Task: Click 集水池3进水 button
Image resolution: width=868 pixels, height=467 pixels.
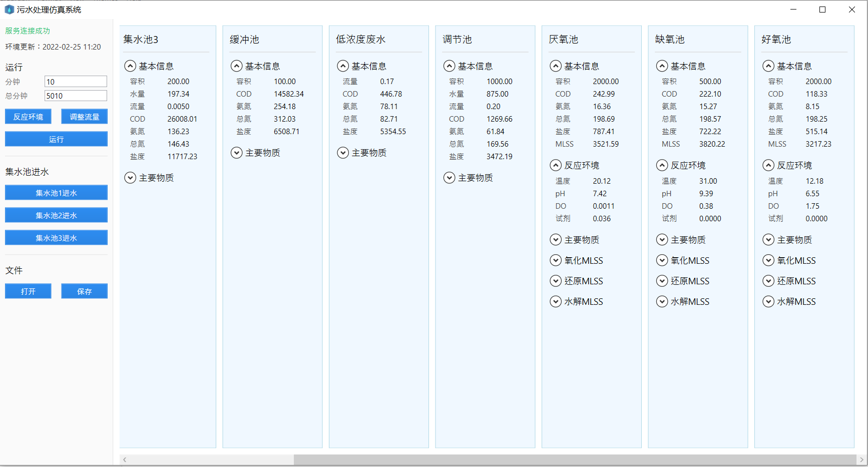Action: click(56, 238)
